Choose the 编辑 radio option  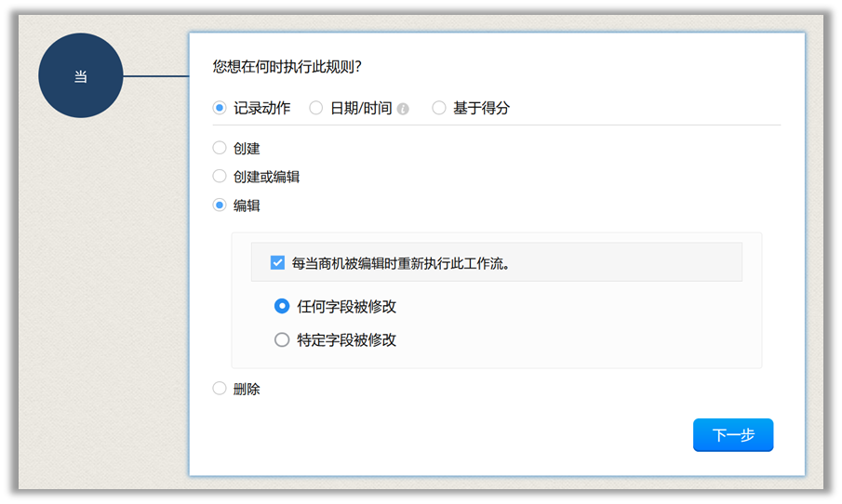coord(220,206)
